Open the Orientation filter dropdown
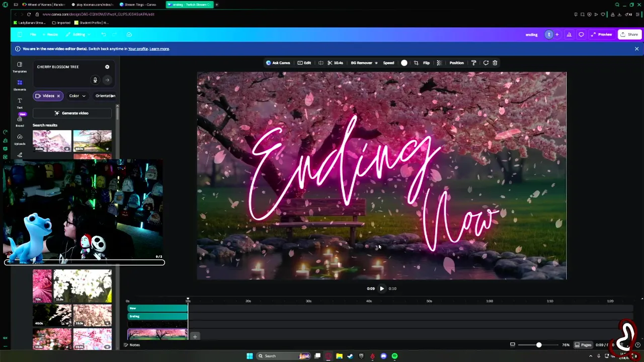644x362 pixels. [x=105, y=96]
